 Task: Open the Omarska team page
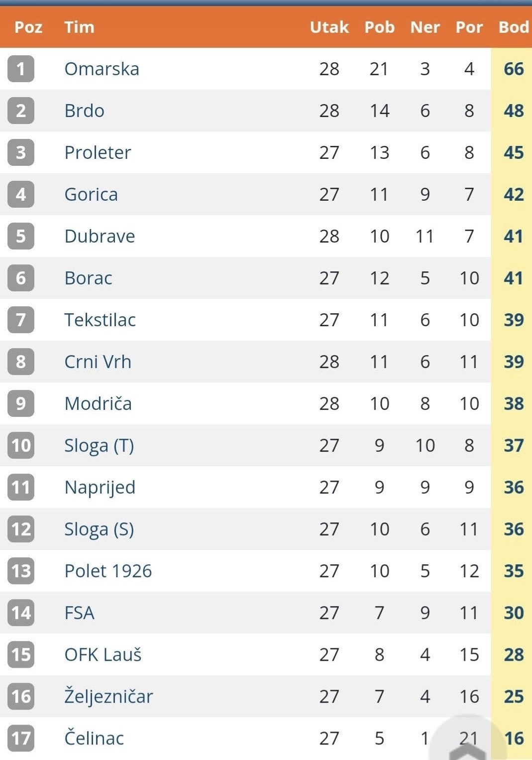pyautogui.click(x=102, y=69)
